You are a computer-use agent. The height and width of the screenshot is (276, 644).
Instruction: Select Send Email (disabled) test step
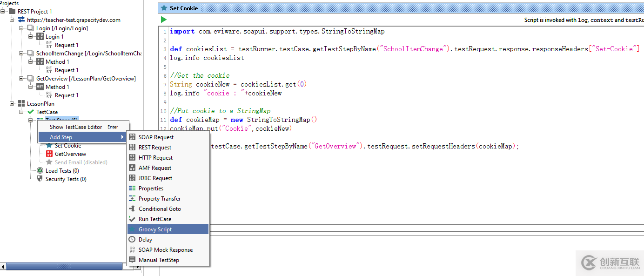81,162
